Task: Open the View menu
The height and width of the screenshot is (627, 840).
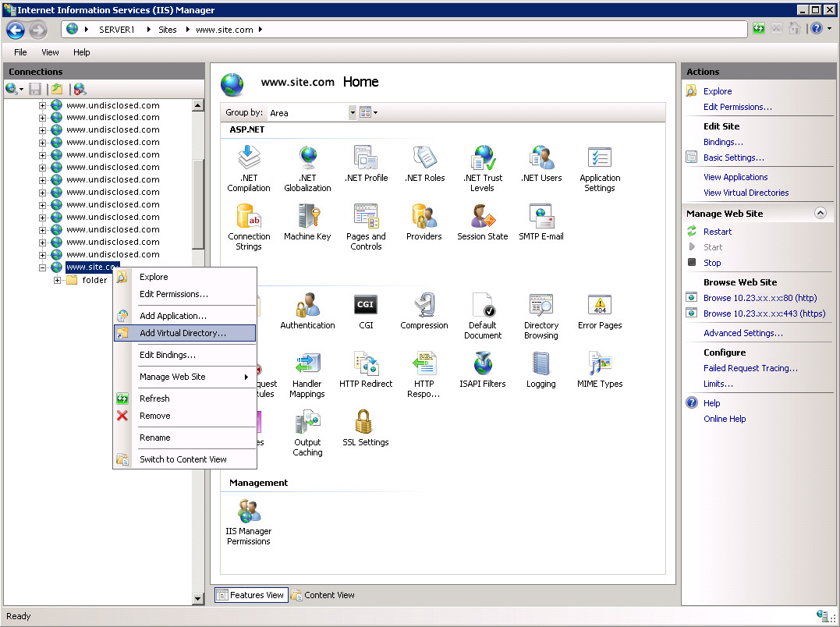Action: pyautogui.click(x=51, y=52)
